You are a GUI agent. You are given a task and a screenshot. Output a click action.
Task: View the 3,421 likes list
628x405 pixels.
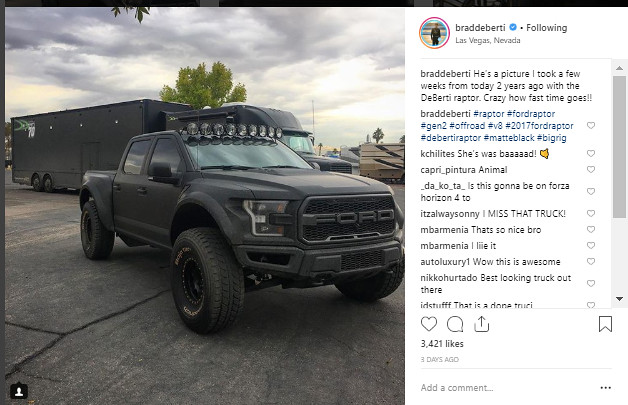point(442,344)
